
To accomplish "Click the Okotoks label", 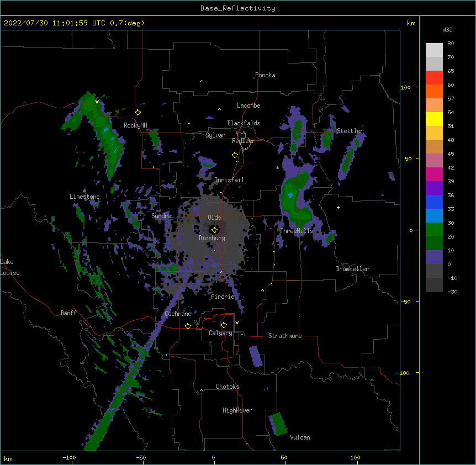I will tap(228, 387).
